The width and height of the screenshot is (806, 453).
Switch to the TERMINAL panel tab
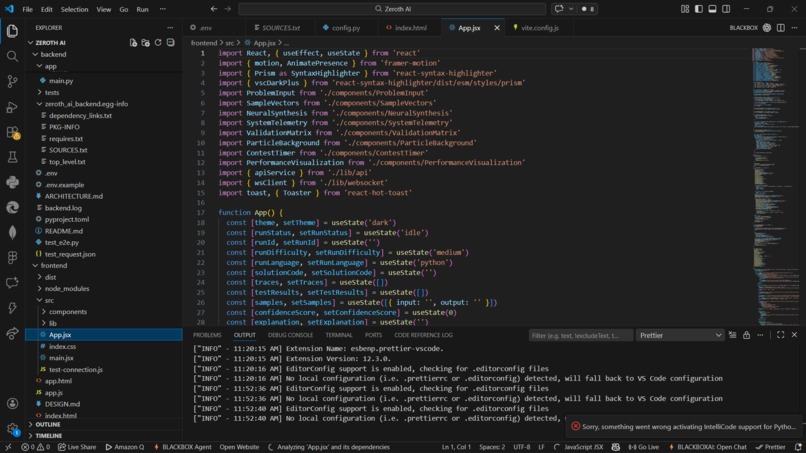point(339,335)
